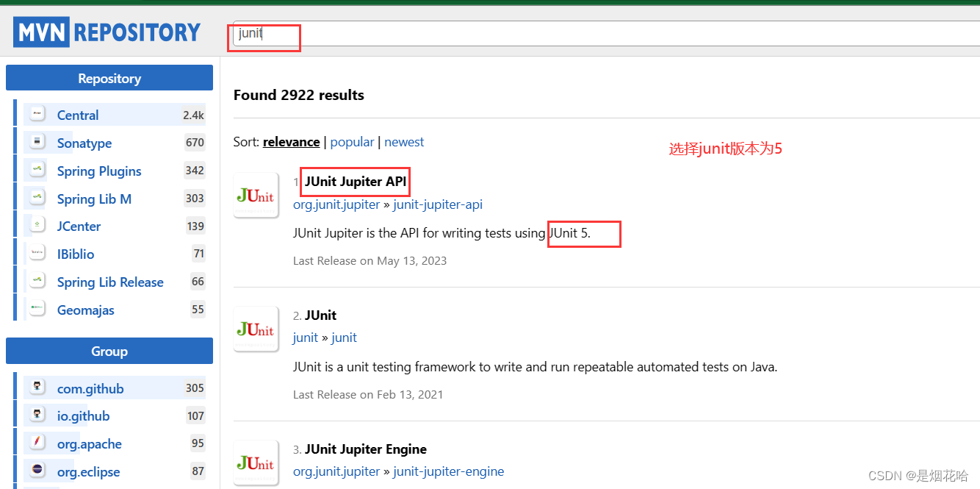Sort results by relevance
Viewport: 980px width, 489px height.
[x=291, y=142]
